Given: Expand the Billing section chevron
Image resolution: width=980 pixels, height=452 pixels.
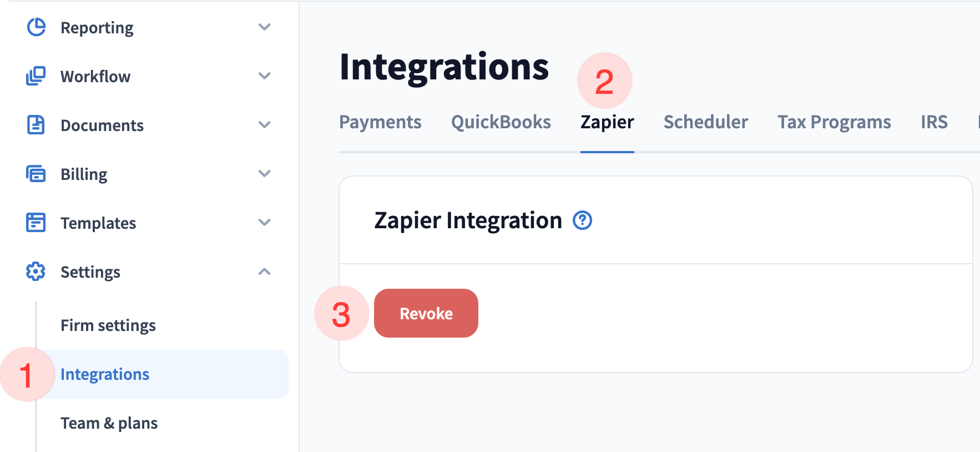Looking at the screenshot, I should [x=265, y=174].
